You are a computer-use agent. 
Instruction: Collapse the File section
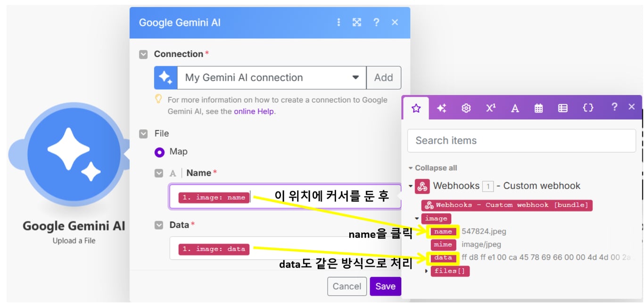click(143, 134)
